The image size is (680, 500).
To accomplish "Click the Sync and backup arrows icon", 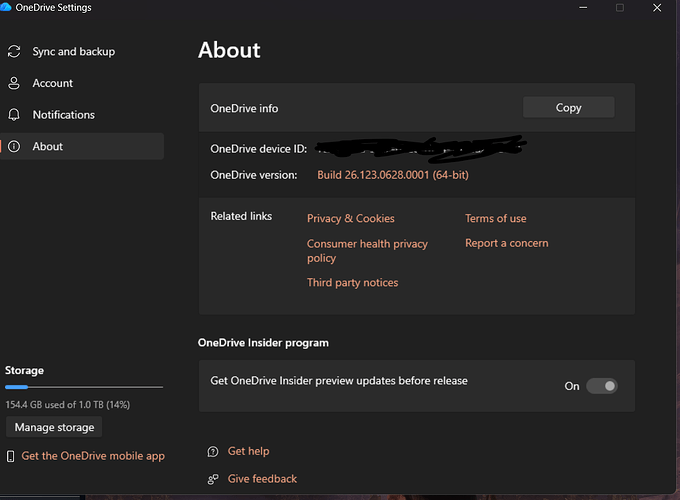I will click(x=14, y=52).
